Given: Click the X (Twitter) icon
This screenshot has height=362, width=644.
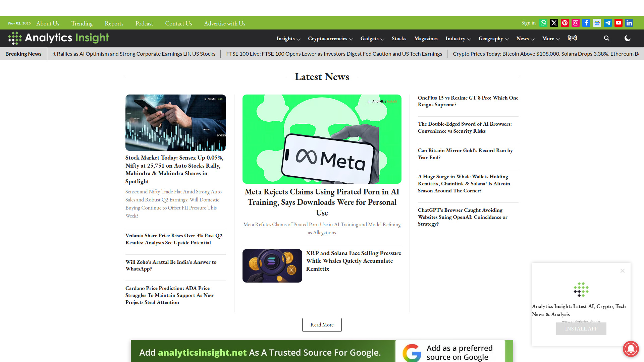Looking at the screenshot, I should 554,23.
